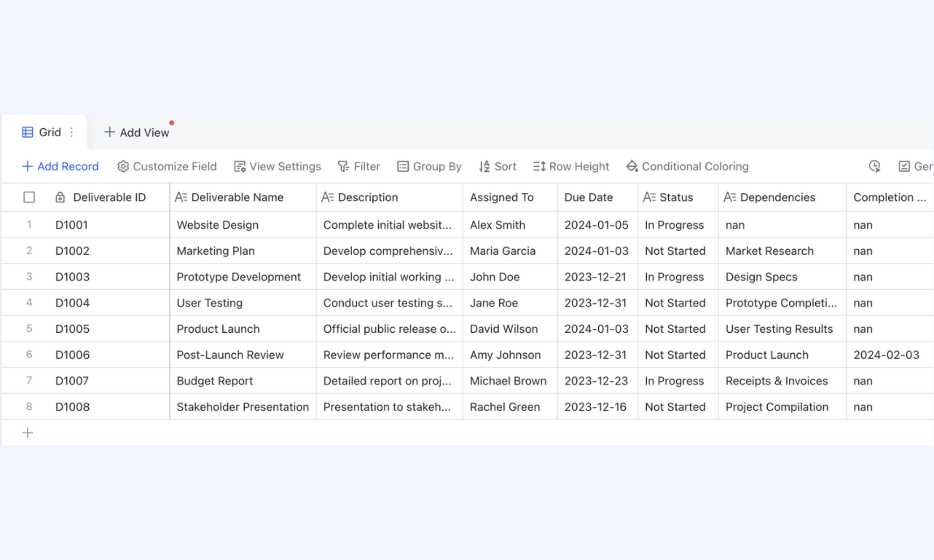Select the Marketing Plan cell
The height and width of the screenshot is (560, 934).
(x=243, y=251)
